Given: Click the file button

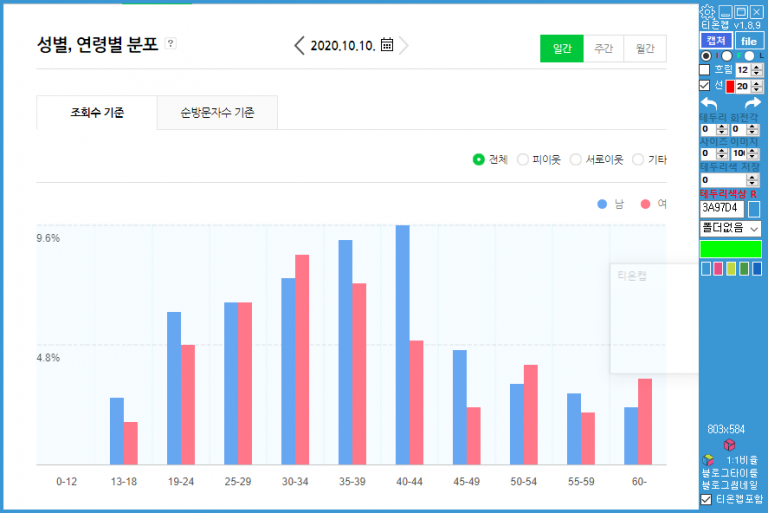Looking at the screenshot, I should pos(748,40).
